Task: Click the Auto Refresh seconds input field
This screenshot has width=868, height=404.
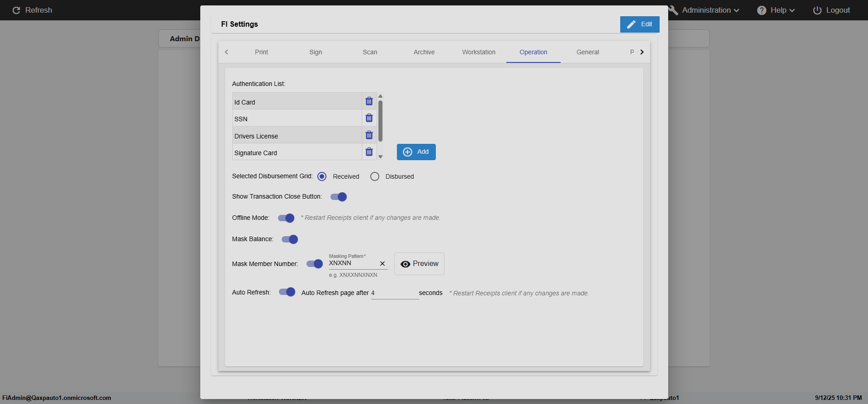Action: coord(394,293)
